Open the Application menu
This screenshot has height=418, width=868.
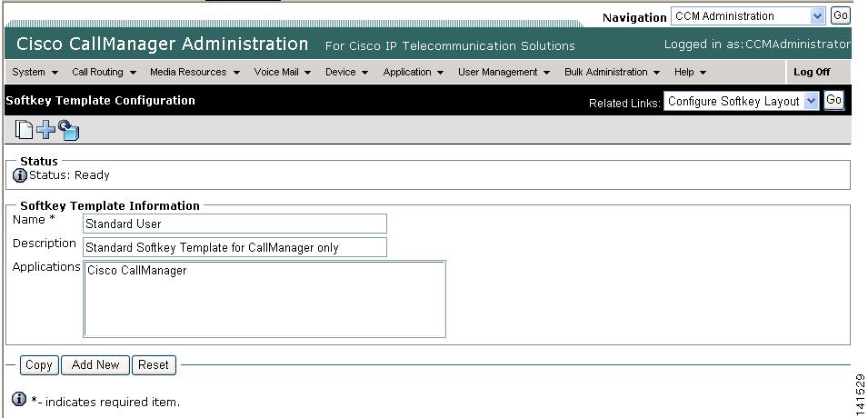point(413,72)
